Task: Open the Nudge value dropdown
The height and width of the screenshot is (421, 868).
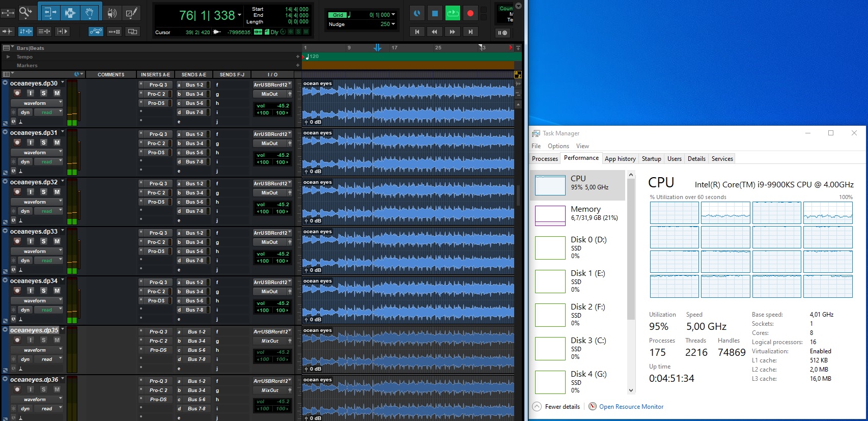Action: pos(393,24)
